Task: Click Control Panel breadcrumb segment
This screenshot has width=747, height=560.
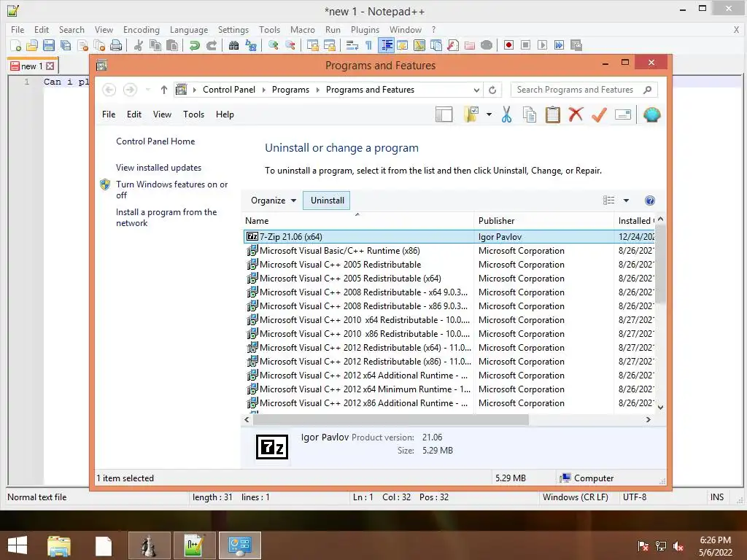Action: coord(228,90)
